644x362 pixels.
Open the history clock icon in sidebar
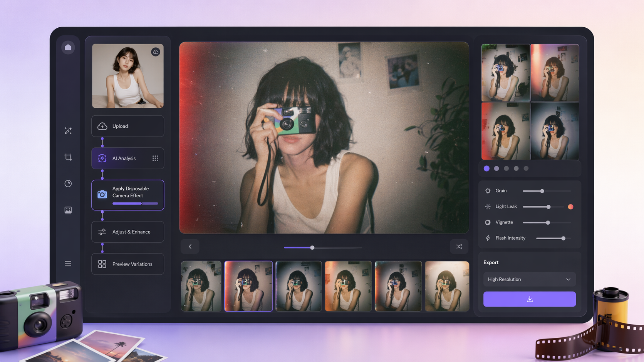68,184
